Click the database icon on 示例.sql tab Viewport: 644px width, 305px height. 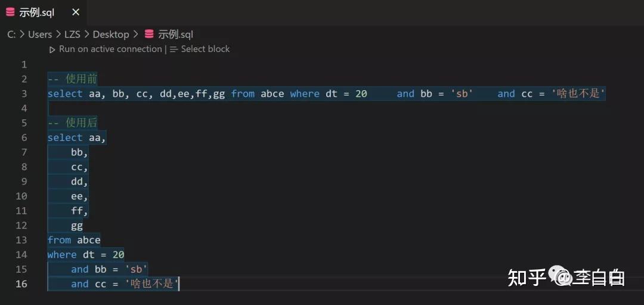pos(10,13)
